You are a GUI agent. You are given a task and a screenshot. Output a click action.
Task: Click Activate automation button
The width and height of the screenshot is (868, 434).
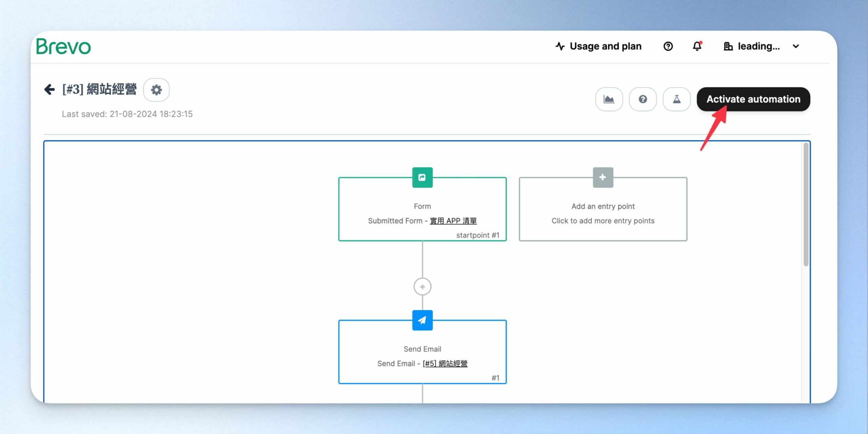pos(753,99)
